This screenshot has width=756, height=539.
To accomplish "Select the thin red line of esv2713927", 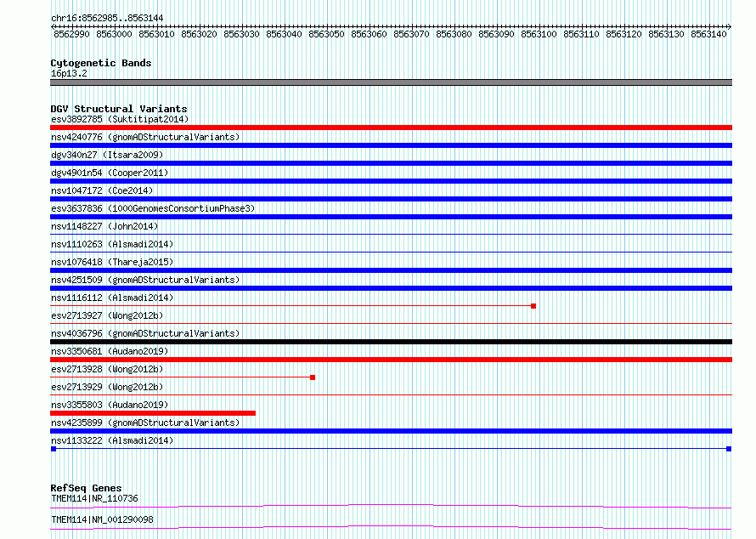I will coord(391,324).
